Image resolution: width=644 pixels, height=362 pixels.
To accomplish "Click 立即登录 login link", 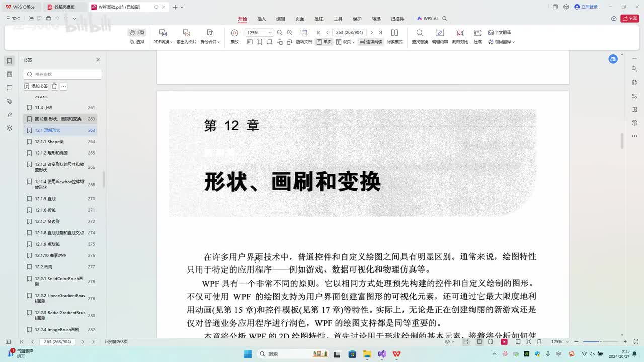I will [586, 7].
